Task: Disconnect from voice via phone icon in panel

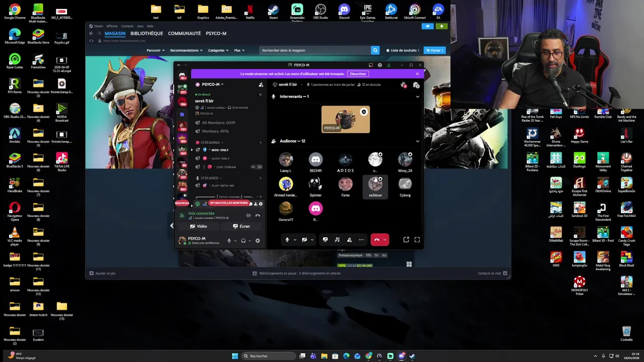Action: tap(258, 215)
